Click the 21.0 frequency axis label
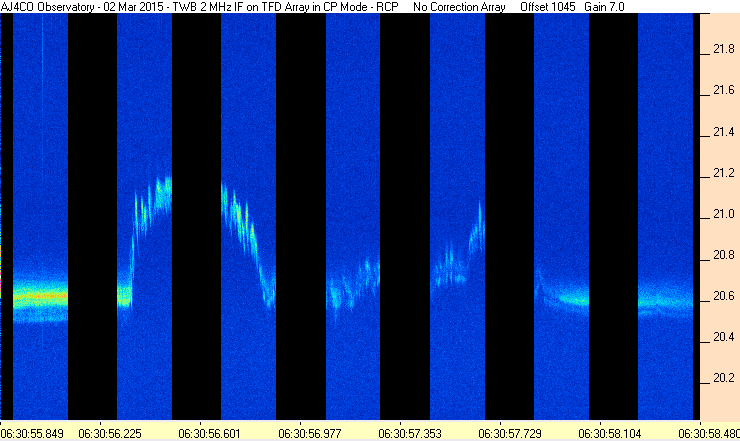Viewport: 740px width, 441px height. pyautogui.click(x=723, y=213)
